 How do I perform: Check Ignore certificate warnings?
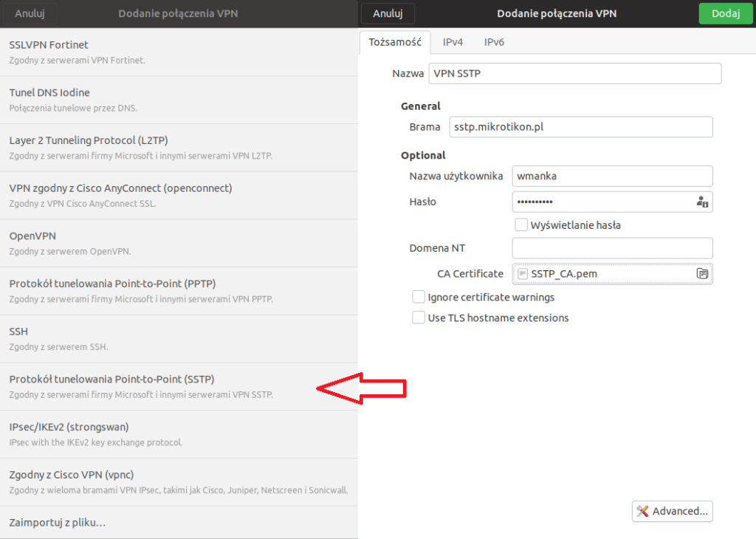point(419,297)
